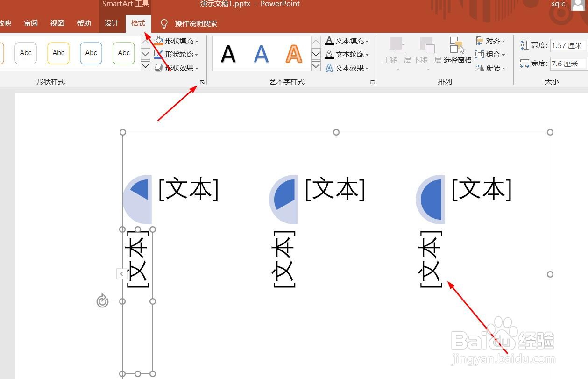Open the 文本效果 text effects menu
Image resolution: width=588 pixels, height=379 pixels.
click(347, 68)
